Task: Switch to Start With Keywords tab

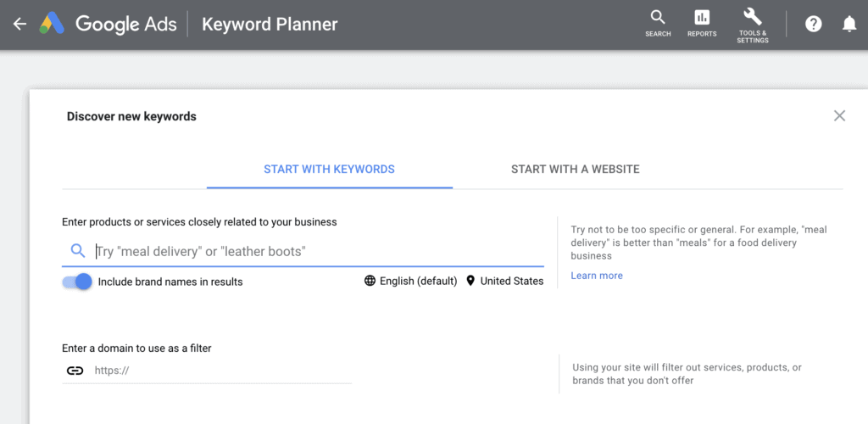Action: pos(329,169)
